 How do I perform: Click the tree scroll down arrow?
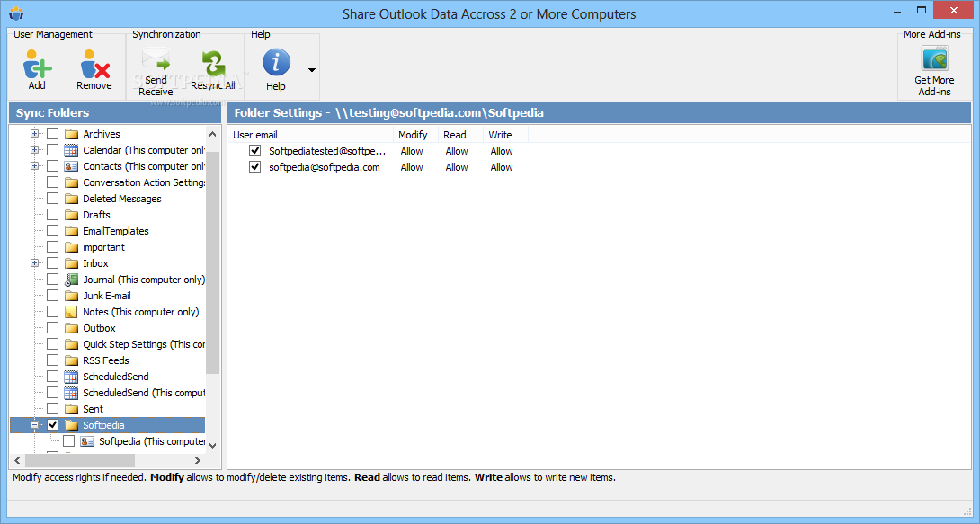[x=212, y=445]
